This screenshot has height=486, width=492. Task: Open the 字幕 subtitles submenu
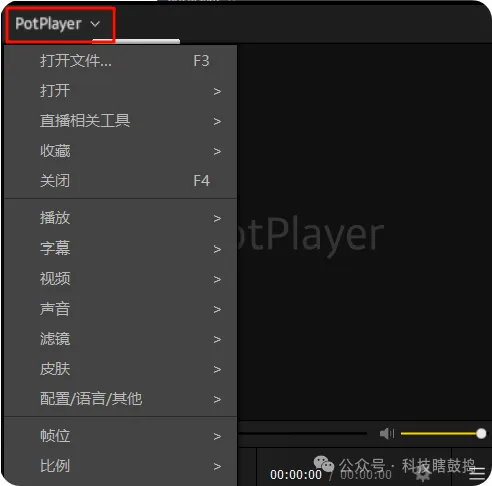(x=121, y=249)
